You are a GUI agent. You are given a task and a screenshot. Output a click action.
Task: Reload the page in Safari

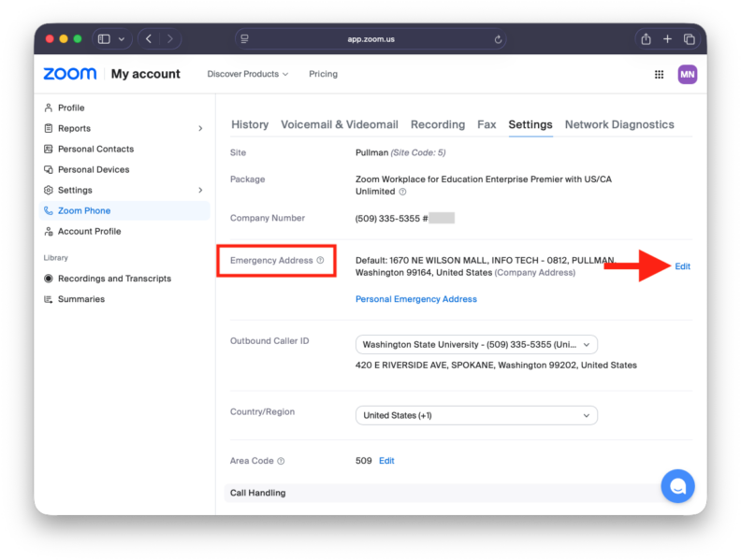pos(498,39)
